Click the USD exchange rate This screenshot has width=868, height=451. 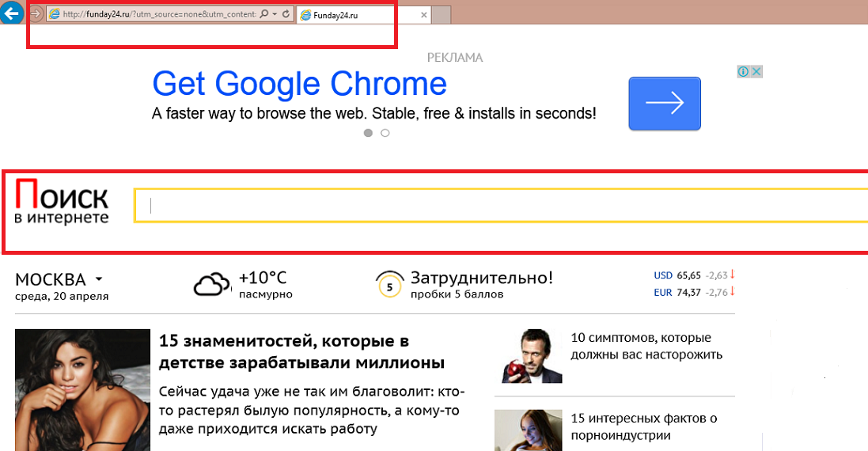click(x=694, y=275)
